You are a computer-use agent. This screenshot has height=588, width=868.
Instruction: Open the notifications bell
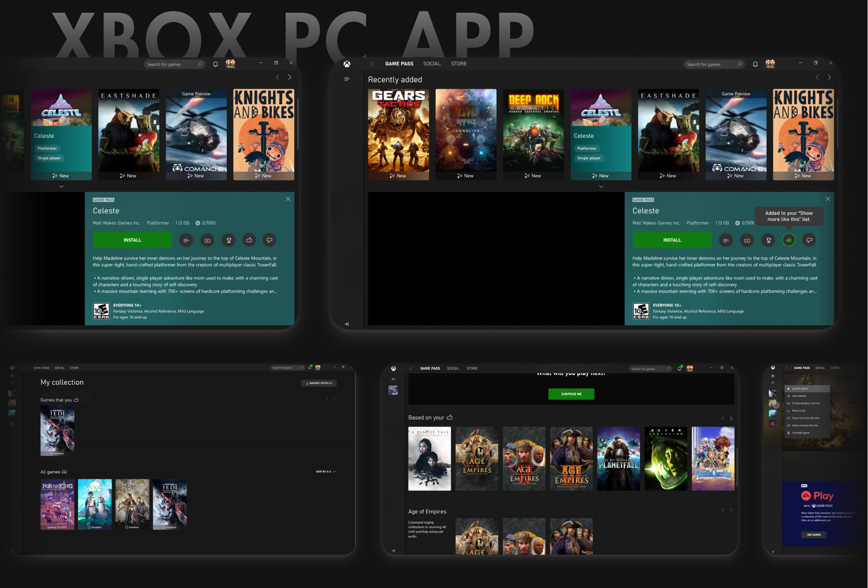(x=755, y=64)
